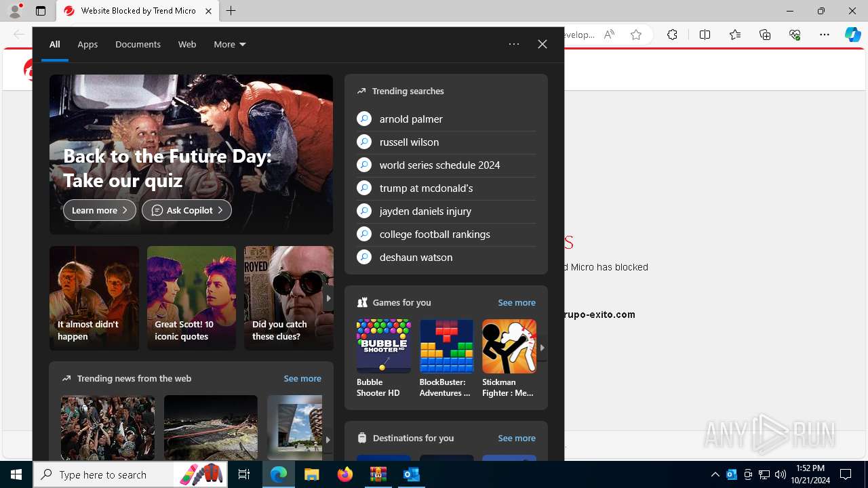This screenshot has height=488, width=868.
Task: Open Collections icon in Edge toolbar
Action: [765, 35]
